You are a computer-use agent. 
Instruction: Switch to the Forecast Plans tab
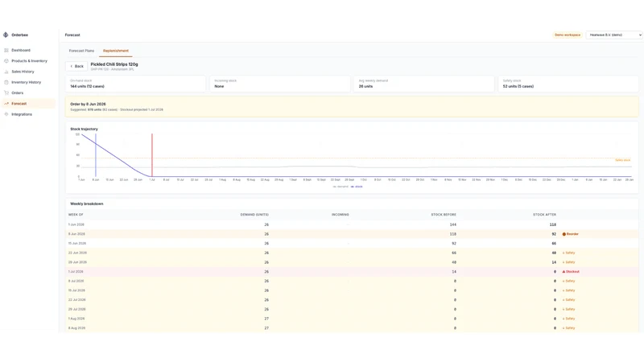coord(81,51)
